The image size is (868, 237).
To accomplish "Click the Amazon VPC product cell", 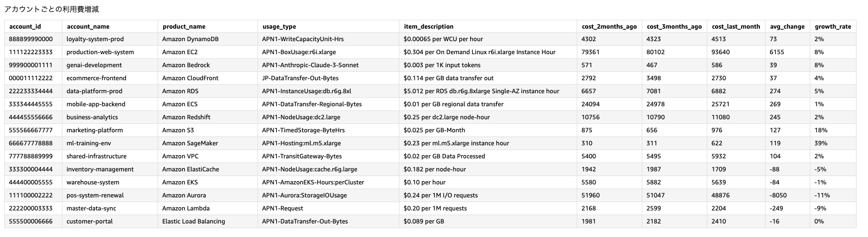I will [x=180, y=156].
